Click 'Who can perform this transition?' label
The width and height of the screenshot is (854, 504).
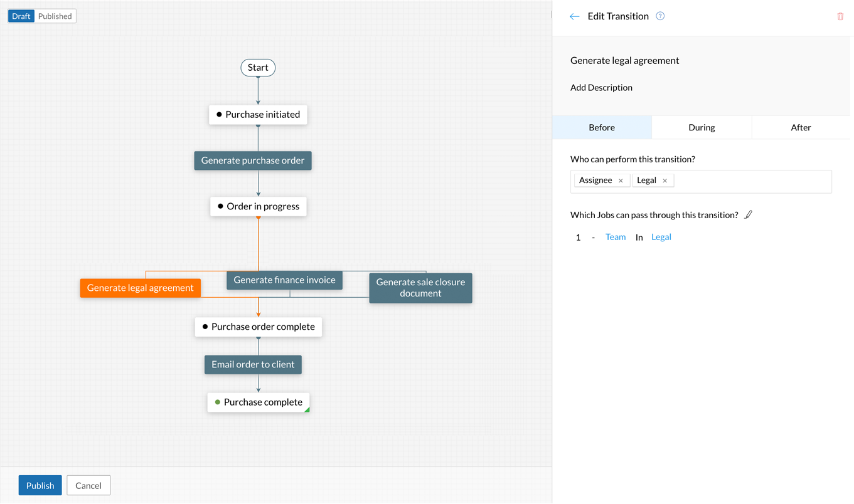[x=632, y=159]
